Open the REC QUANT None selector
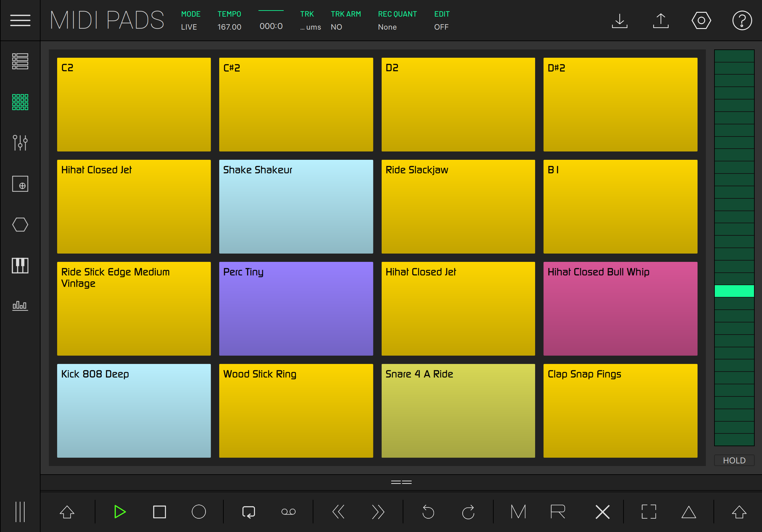Viewport: 762px width, 532px height. click(x=397, y=20)
